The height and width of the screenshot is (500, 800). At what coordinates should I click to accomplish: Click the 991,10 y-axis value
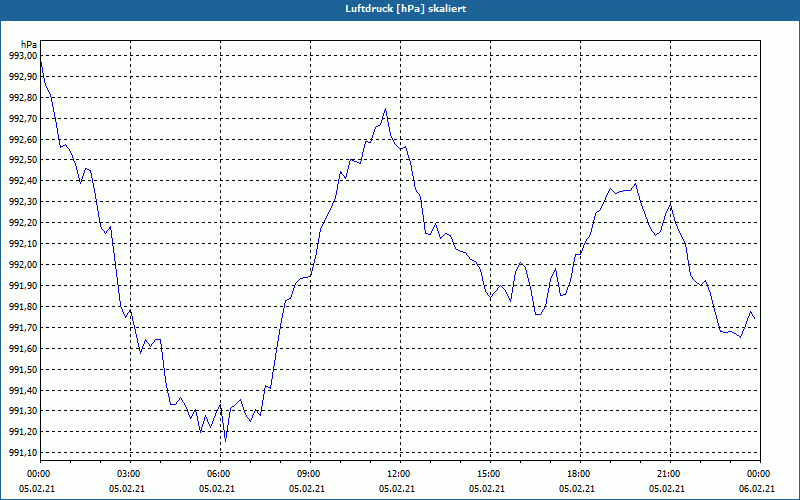[x=23, y=453]
